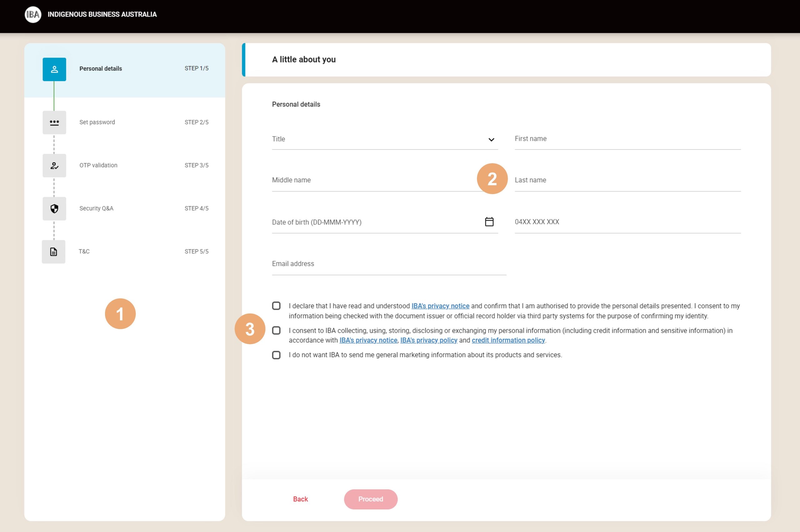Screen dimensions: 800x532
Task: Click the red Back button
Action: point(300,499)
